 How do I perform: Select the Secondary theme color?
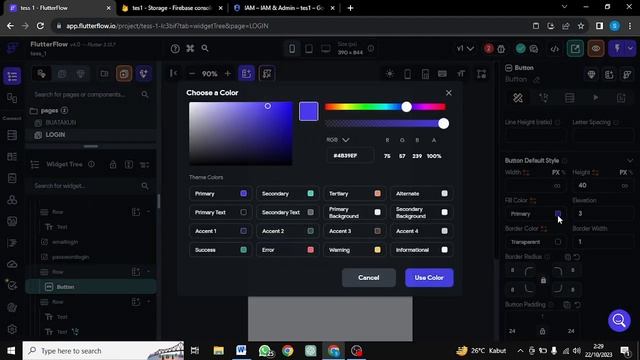[287, 193]
